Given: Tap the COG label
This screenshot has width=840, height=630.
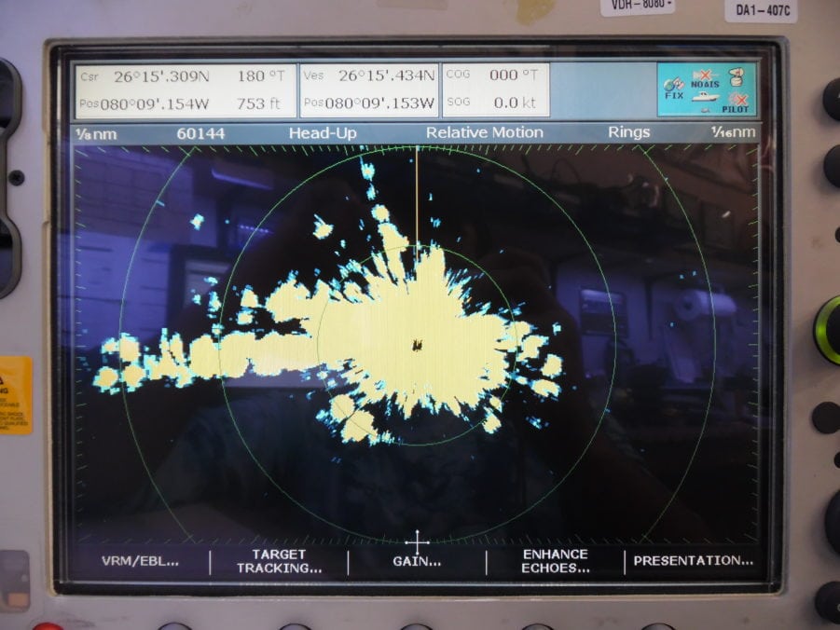Looking at the screenshot, I should click(x=458, y=75).
